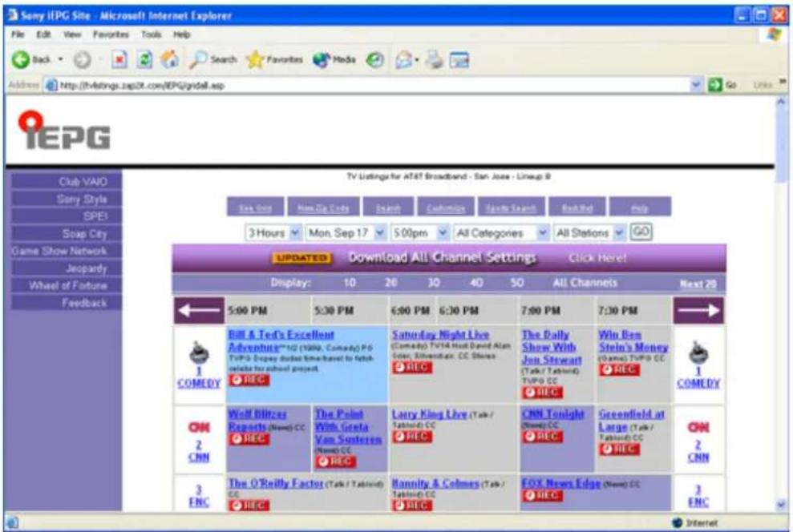
Task: Click the Refresh page icon
Action: 144,60
